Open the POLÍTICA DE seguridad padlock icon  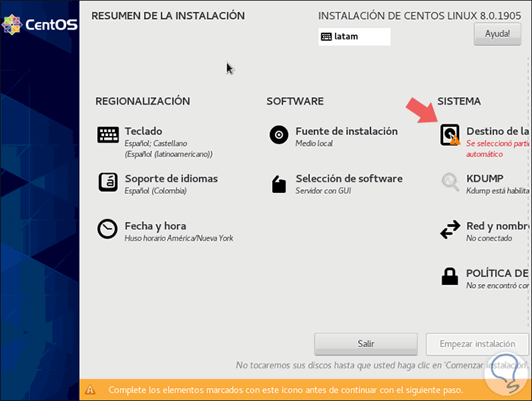pyautogui.click(x=450, y=276)
